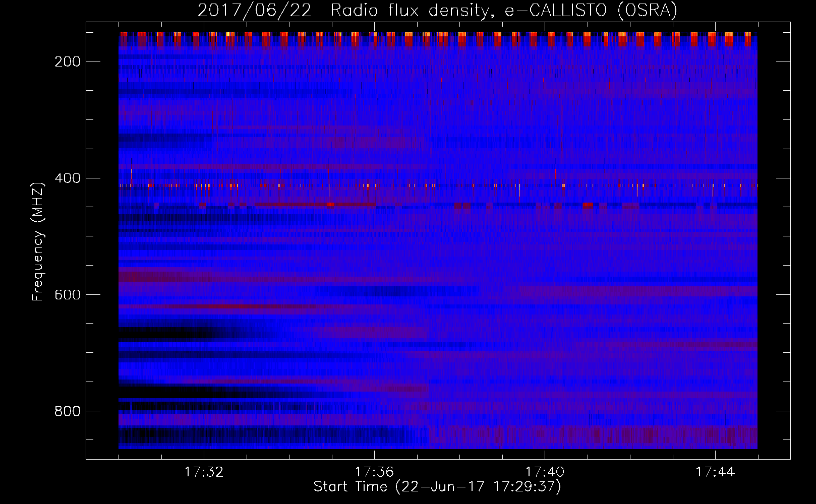Click the plot title '2017/06/22 Radio flux density'
The image size is (816, 504).
[x=438, y=11]
